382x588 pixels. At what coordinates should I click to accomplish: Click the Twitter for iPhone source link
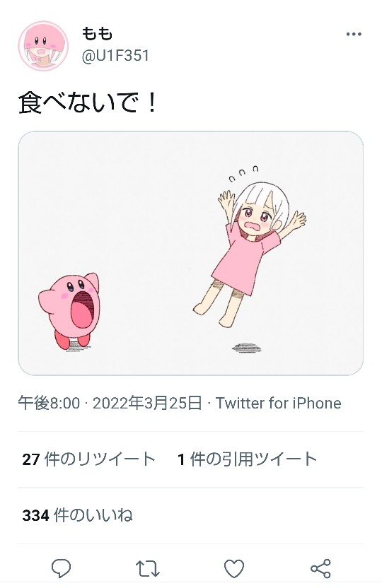278,404
